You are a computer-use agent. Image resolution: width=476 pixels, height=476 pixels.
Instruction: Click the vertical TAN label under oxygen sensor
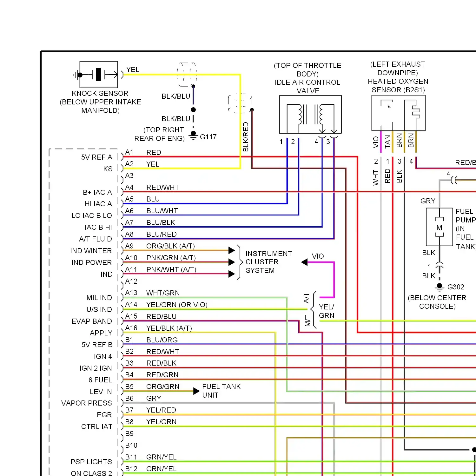(387, 142)
